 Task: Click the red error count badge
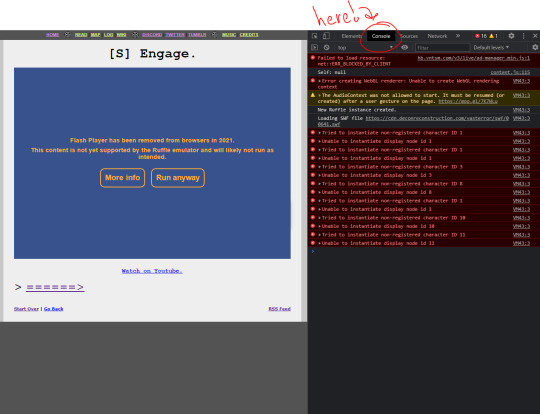tap(481, 36)
